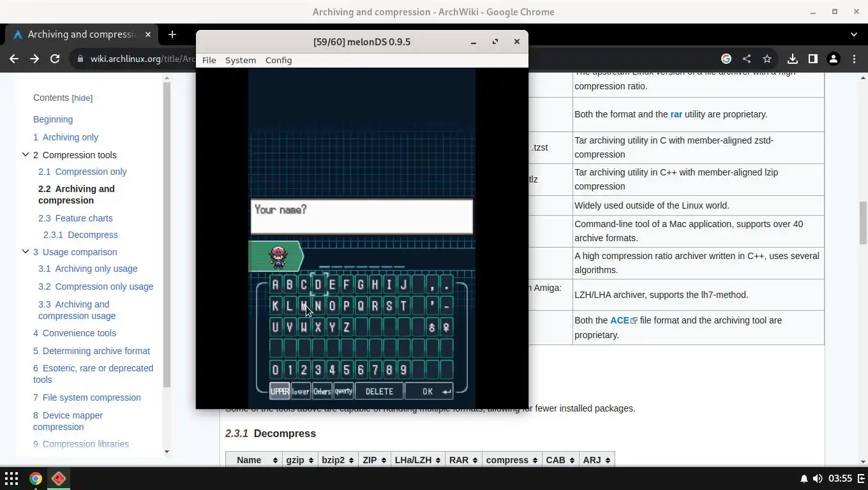Tap the female symbol key
This screenshot has height=490, width=868.
[x=446, y=327]
